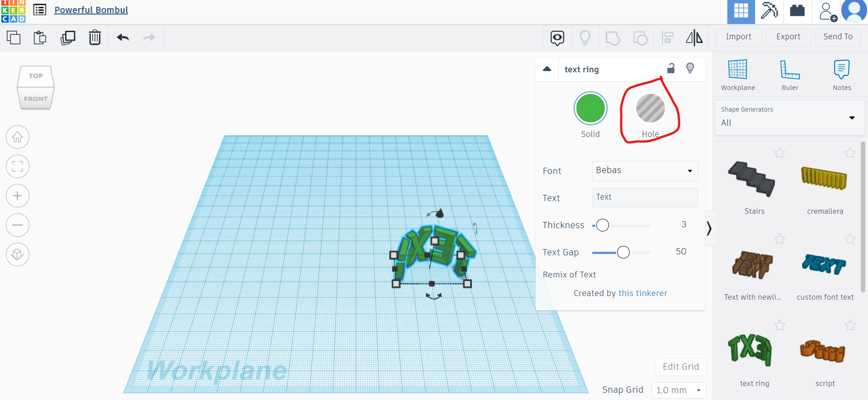Click the Group shapes icon

613,38
